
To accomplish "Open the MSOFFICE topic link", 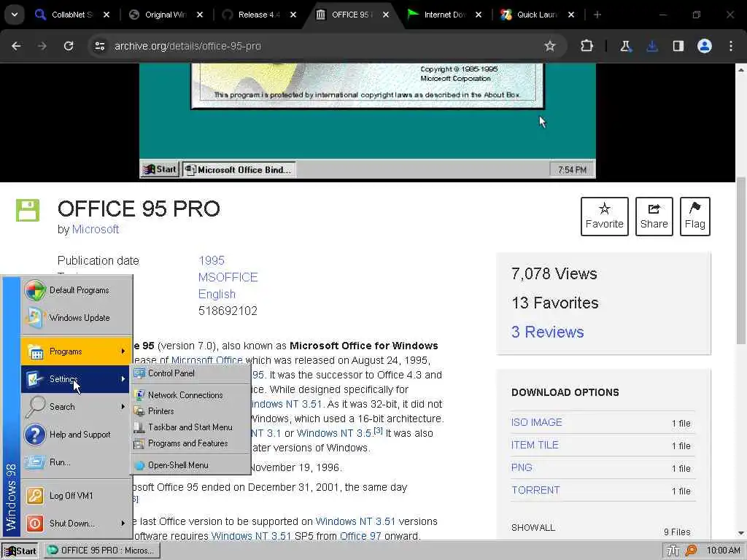I will 228,277.
